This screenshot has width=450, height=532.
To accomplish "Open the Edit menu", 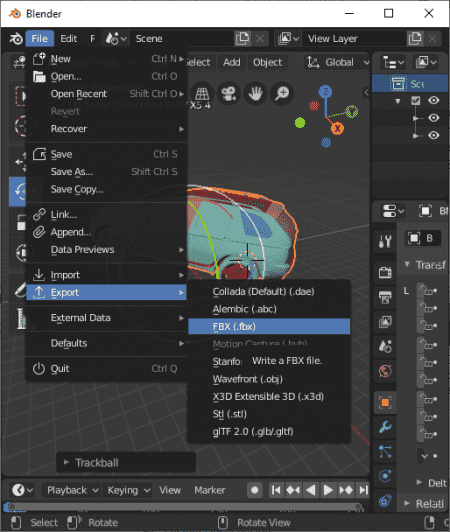I will click(69, 39).
